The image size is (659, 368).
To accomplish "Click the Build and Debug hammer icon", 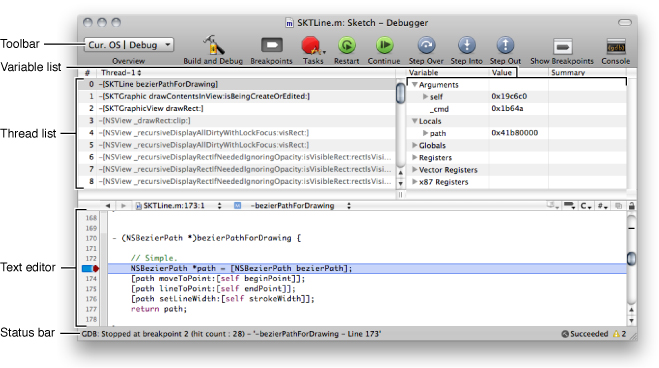I will tap(214, 45).
